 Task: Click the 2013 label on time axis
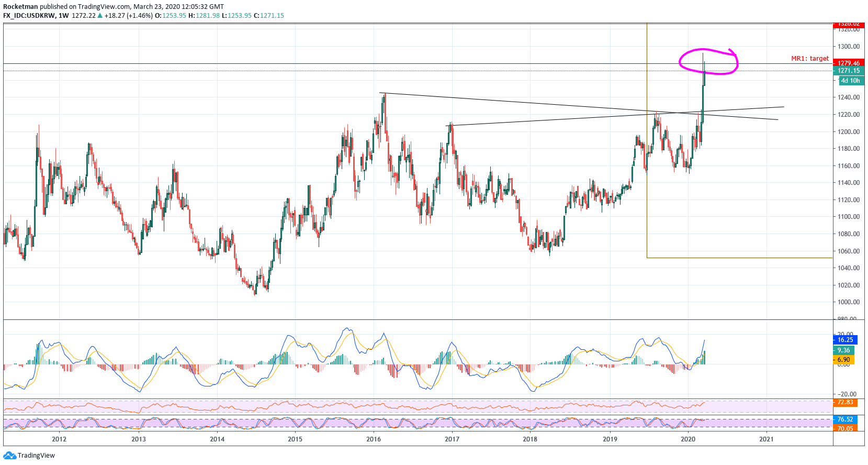[x=139, y=439]
